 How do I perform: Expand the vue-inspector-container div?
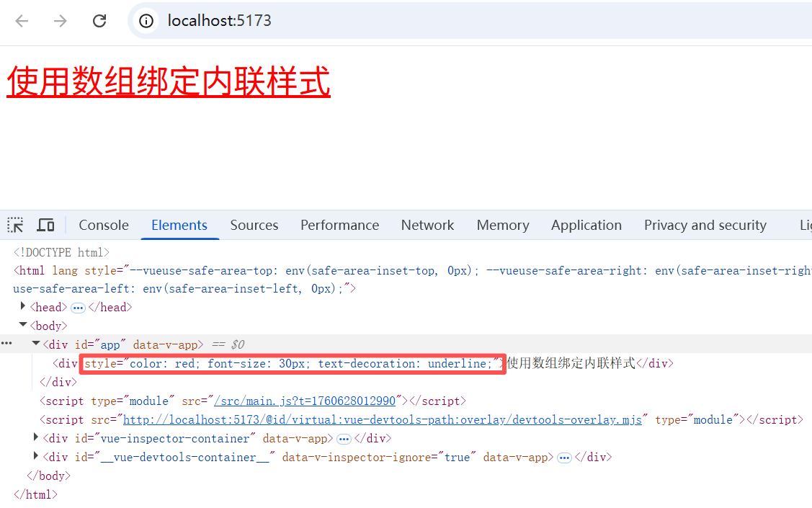coord(36,437)
